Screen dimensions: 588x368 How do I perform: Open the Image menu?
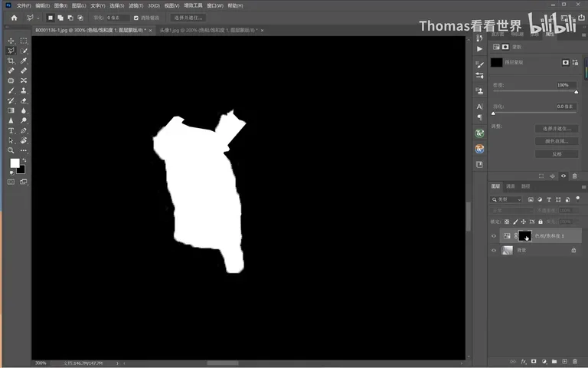[60, 5]
